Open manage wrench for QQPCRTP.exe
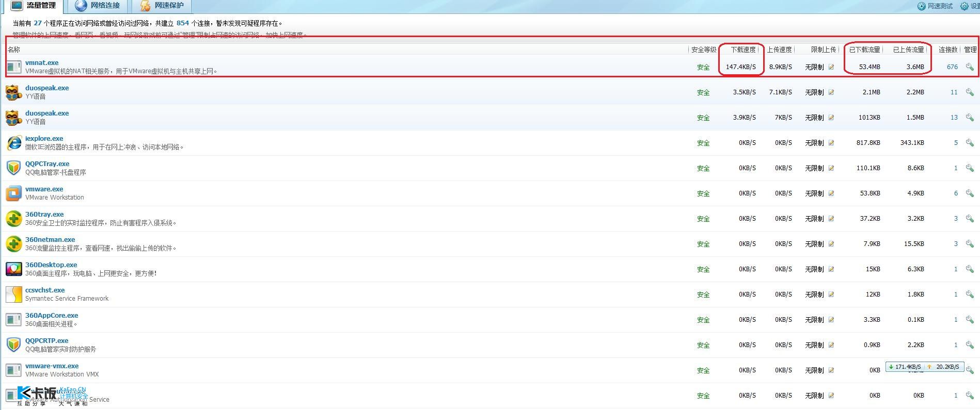Image resolution: width=980 pixels, height=410 pixels. click(x=970, y=345)
